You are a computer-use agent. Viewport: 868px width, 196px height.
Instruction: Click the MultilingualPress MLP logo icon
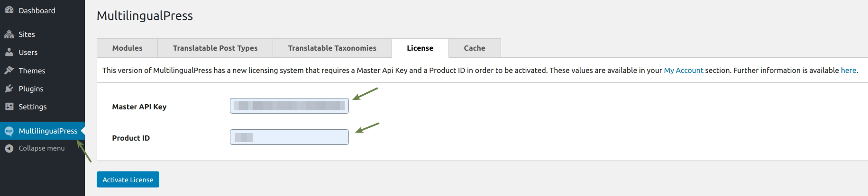click(9, 131)
